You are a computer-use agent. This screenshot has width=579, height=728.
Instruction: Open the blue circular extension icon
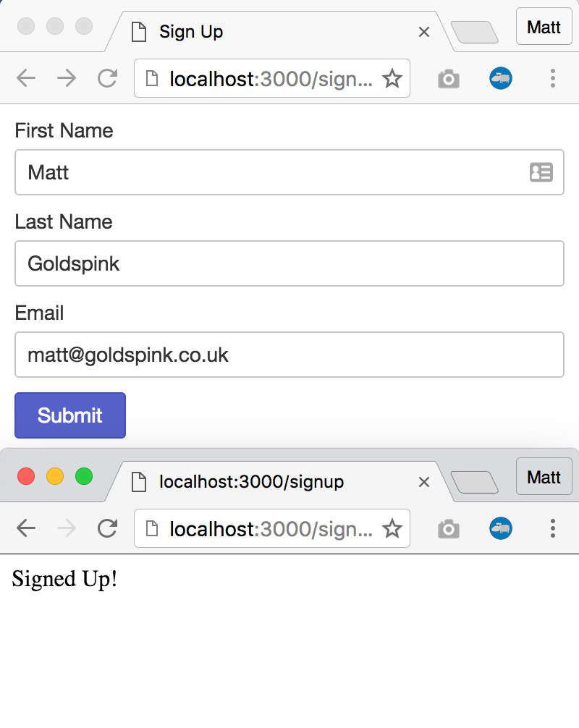pyautogui.click(x=501, y=78)
